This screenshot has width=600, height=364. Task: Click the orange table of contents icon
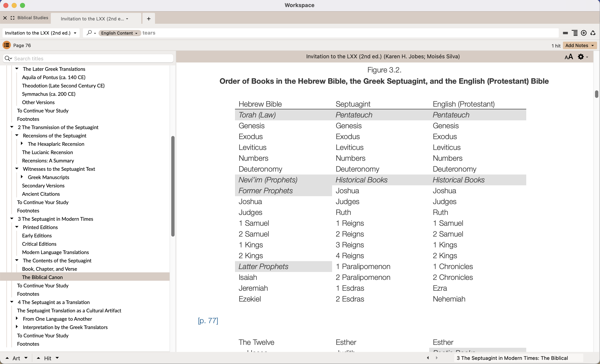click(7, 45)
